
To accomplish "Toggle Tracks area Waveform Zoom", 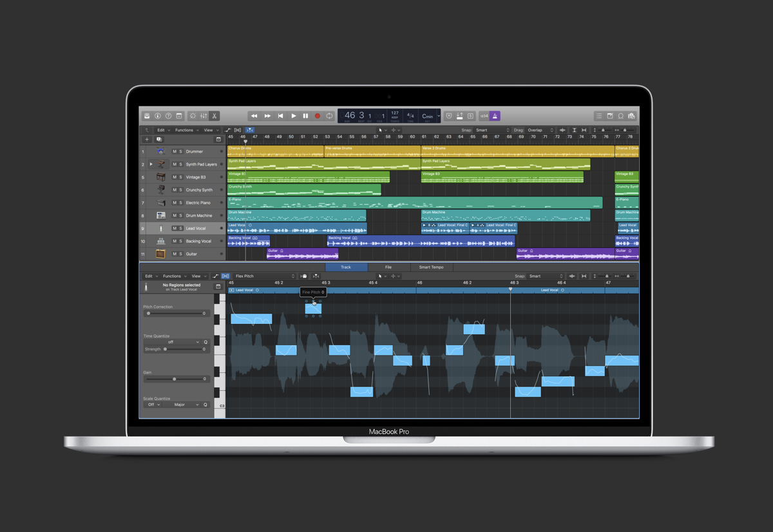I will [x=562, y=130].
